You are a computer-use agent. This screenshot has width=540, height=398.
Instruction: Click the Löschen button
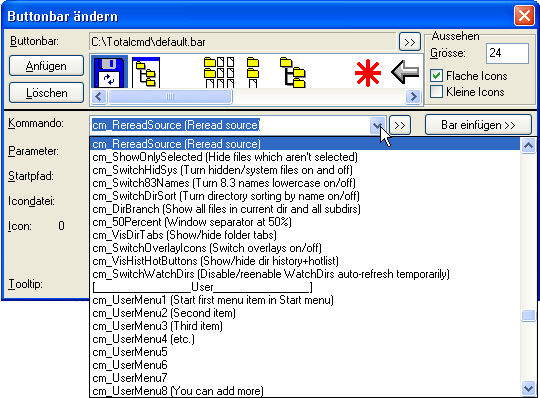[46, 93]
